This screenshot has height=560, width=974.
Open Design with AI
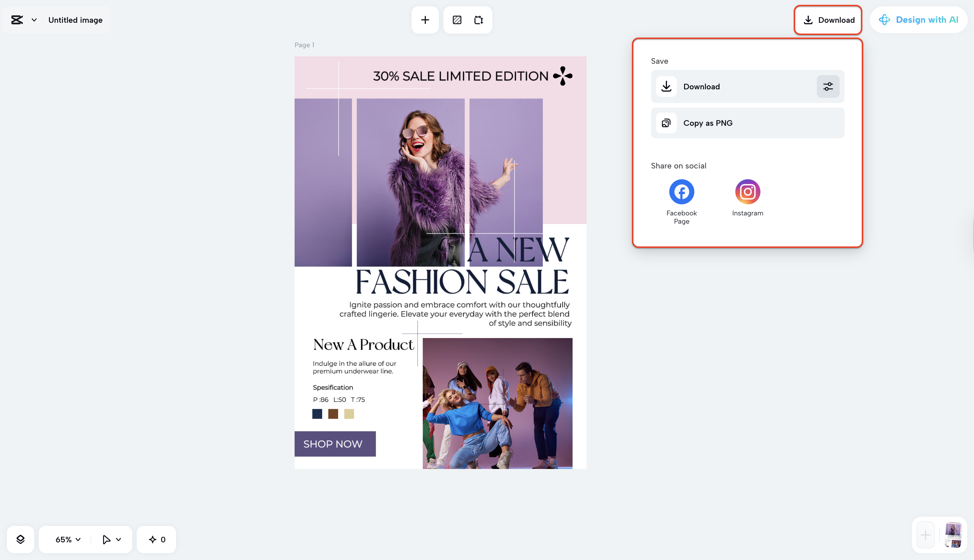pos(918,20)
